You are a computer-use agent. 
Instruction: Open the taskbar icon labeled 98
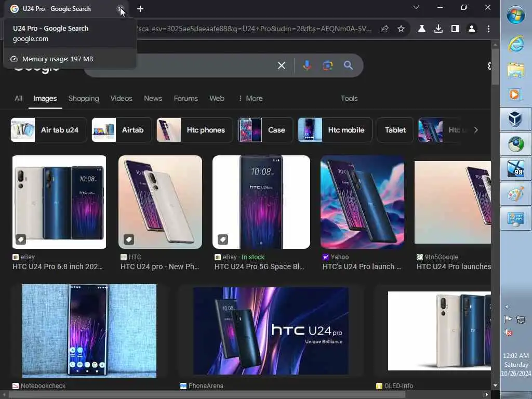516,169
